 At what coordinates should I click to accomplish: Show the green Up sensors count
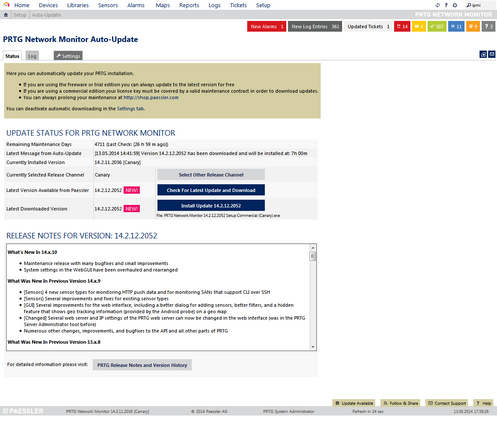437,27
